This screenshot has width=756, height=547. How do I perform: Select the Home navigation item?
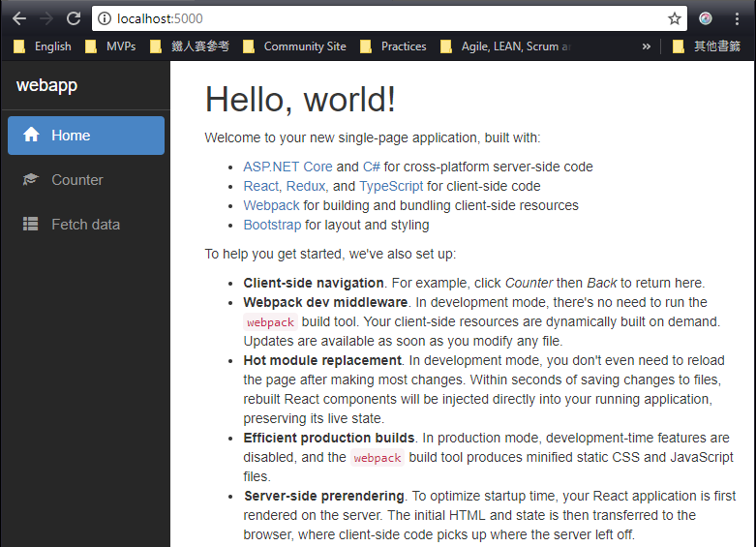(86, 136)
